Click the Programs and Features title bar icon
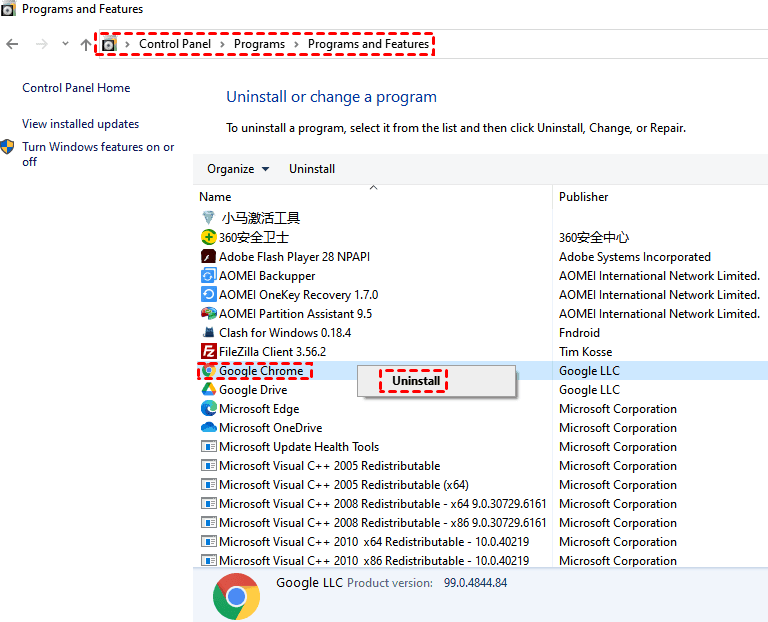Image resolution: width=768 pixels, height=622 pixels. 8,9
